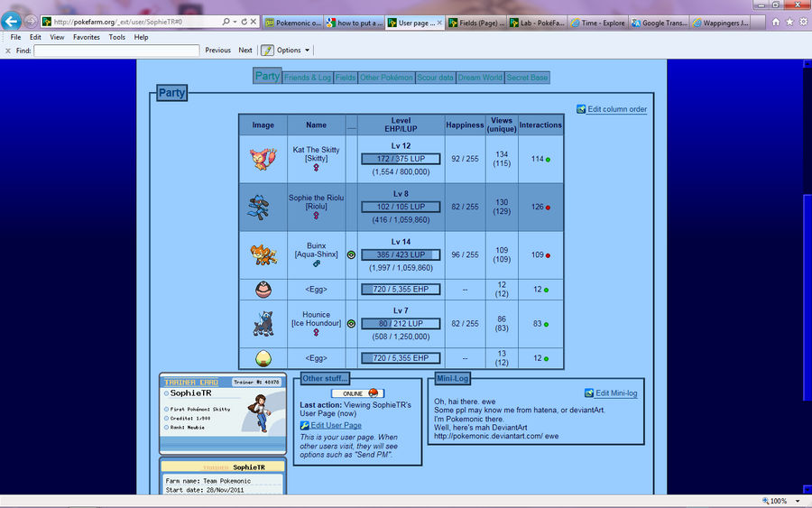This screenshot has height=508, width=812.
Task: Click Kat The Skitty 172 / 375 LUP bar
Action: pyautogui.click(x=401, y=159)
